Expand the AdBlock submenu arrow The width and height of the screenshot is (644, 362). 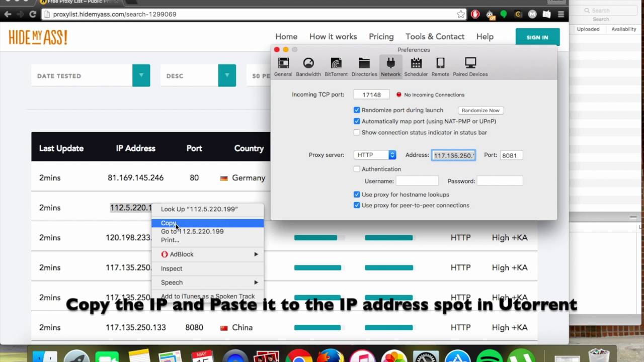(256, 254)
